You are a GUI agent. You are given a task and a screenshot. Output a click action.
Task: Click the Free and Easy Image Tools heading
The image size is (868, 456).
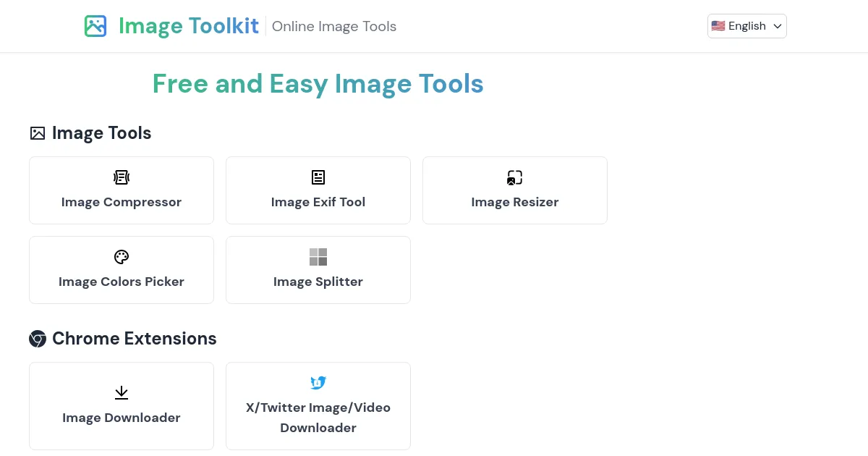click(x=318, y=84)
